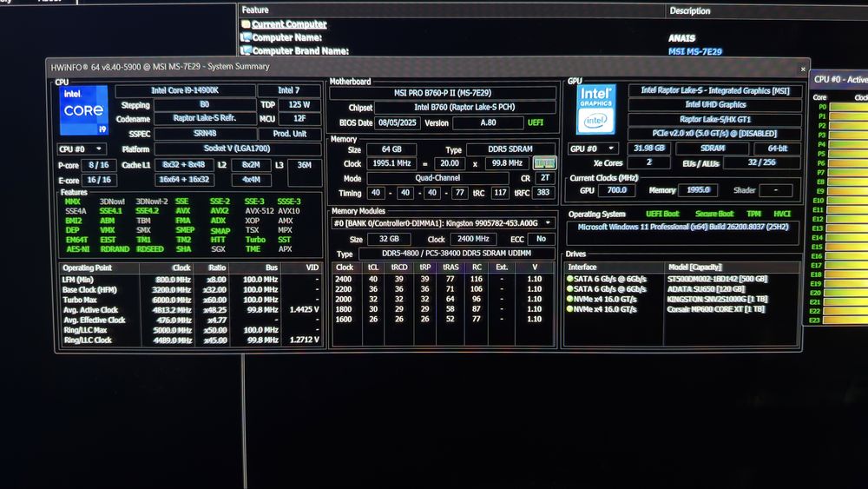Click the E-core count 16 / 16
The width and height of the screenshot is (868, 489).
click(x=99, y=180)
